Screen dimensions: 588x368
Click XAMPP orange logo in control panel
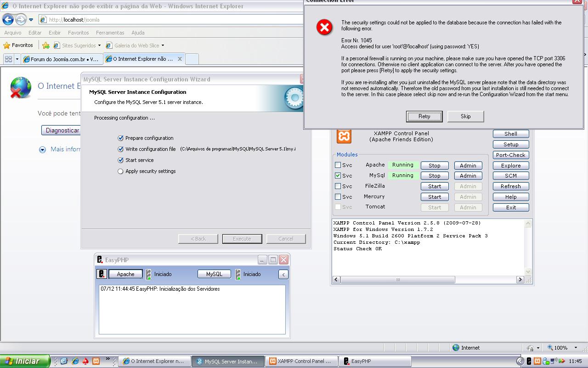[344, 136]
